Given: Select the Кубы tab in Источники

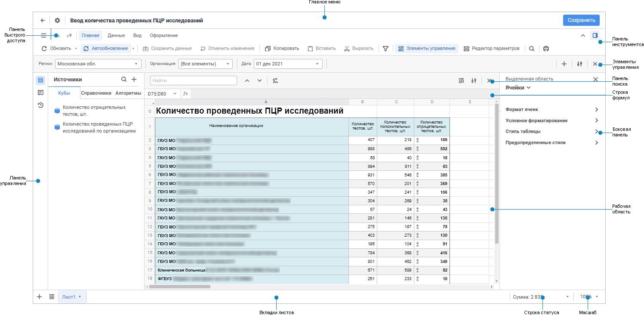Looking at the screenshot, I should click(x=64, y=93).
